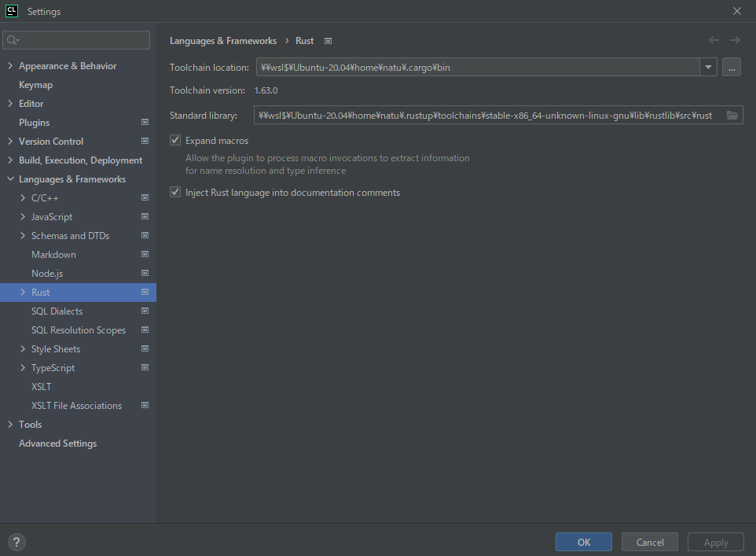Click inside the Standard library path field
Image resolution: width=756 pixels, height=556 pixels.
coord(487,115)
